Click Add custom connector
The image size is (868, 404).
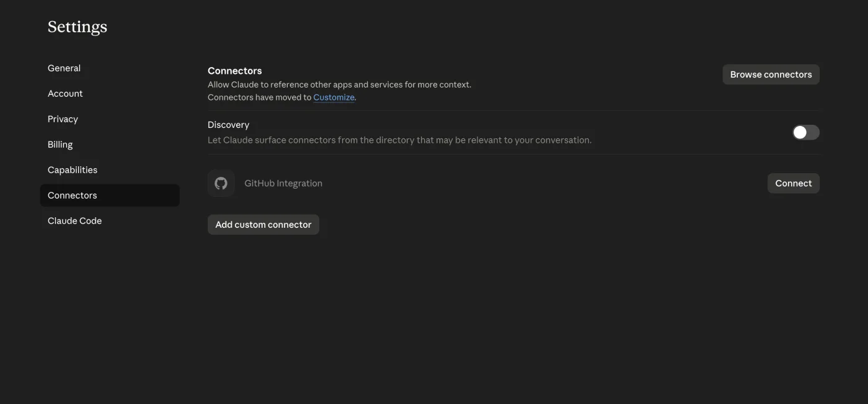[x=263, y=225]
